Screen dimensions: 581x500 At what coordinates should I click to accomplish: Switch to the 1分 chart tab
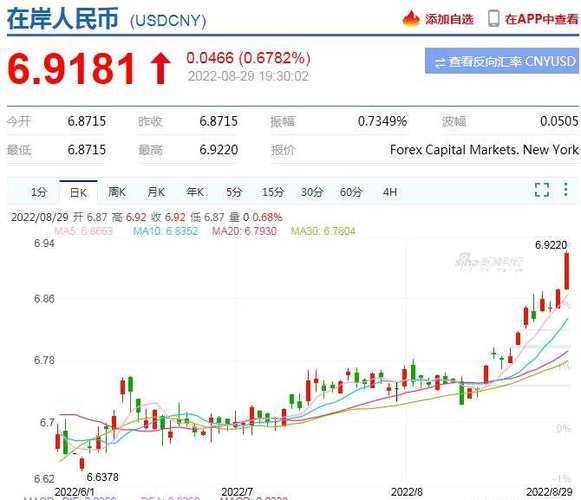click(x=39, y=192)
